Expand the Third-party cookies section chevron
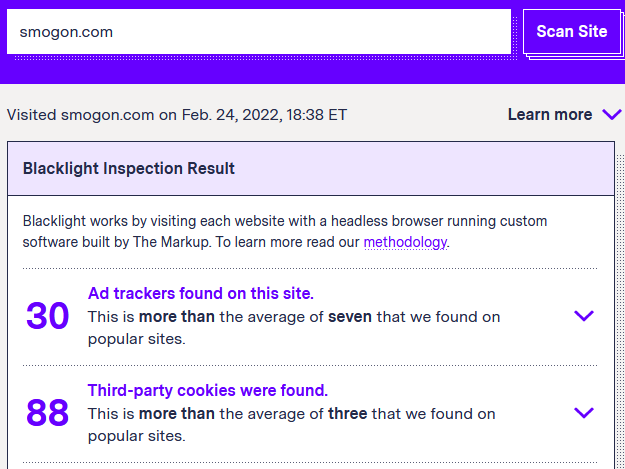 pyautogui.click(x=584, y=412)
